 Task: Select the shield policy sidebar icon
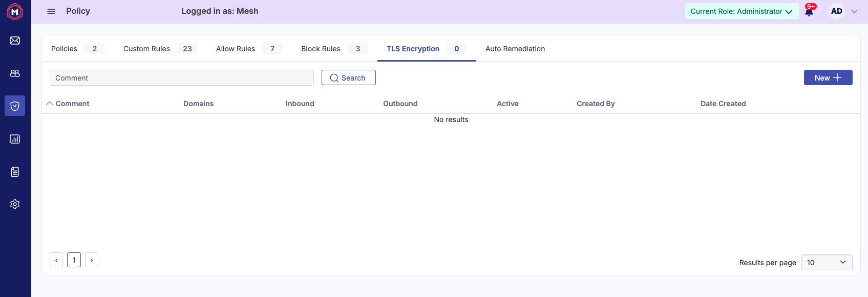[15, 106]
